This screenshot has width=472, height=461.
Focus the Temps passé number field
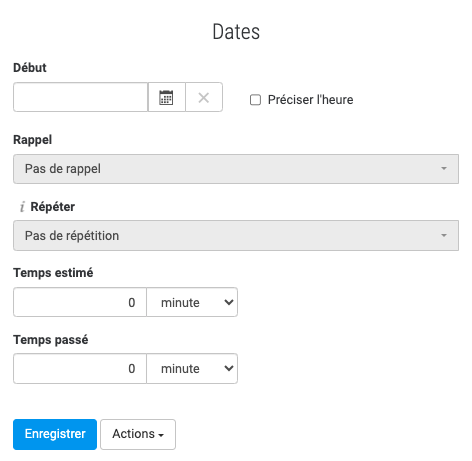[x=80, y=368]
